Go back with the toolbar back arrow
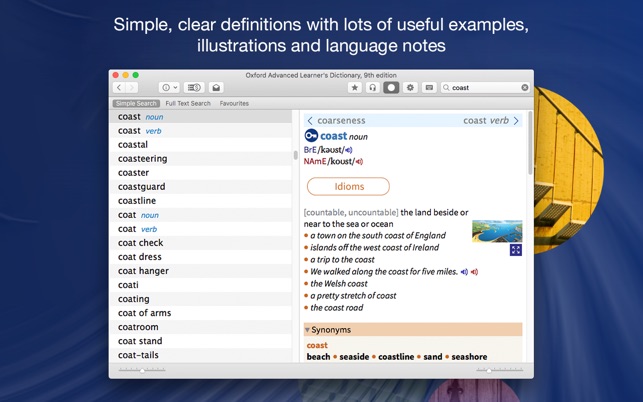Viewport: 643px width, 402px height. [119, 87]
